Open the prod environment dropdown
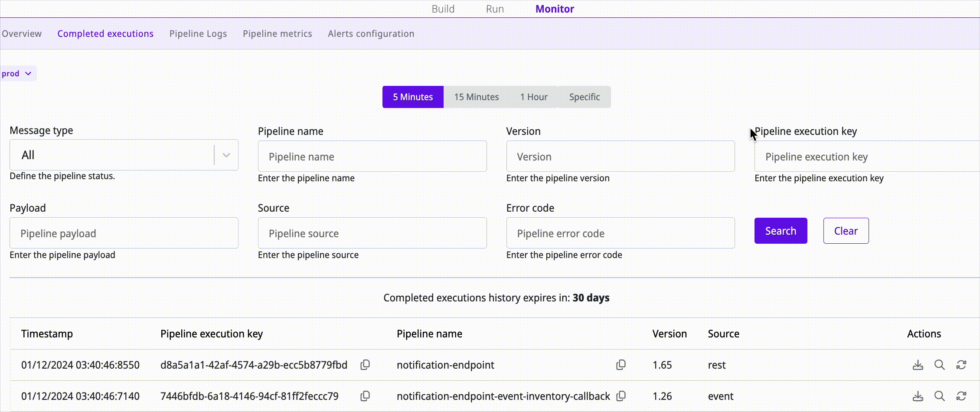Screen dimensions: 980x412 coord(16,73)
